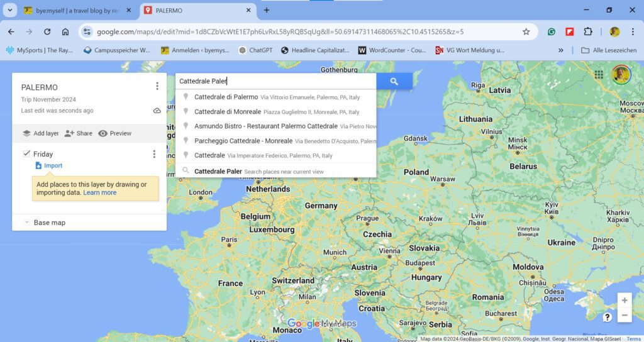
Task: Open Campuspeicher bookmark
Action: click(x=117, y=50)
